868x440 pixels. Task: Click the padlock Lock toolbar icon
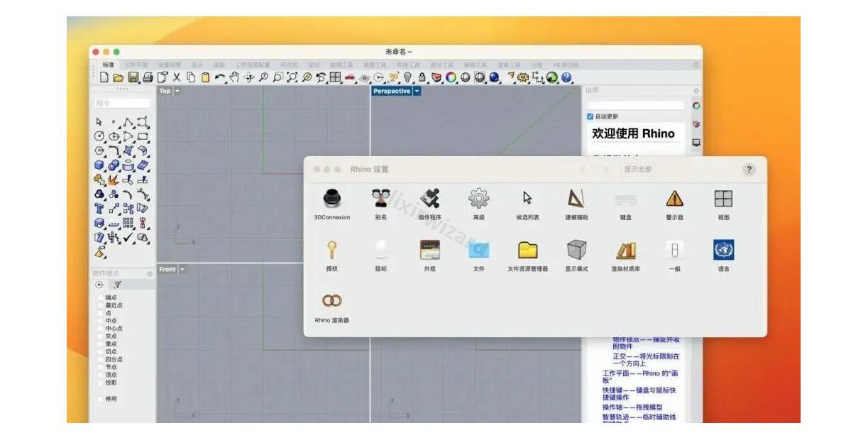coord(422,77)
